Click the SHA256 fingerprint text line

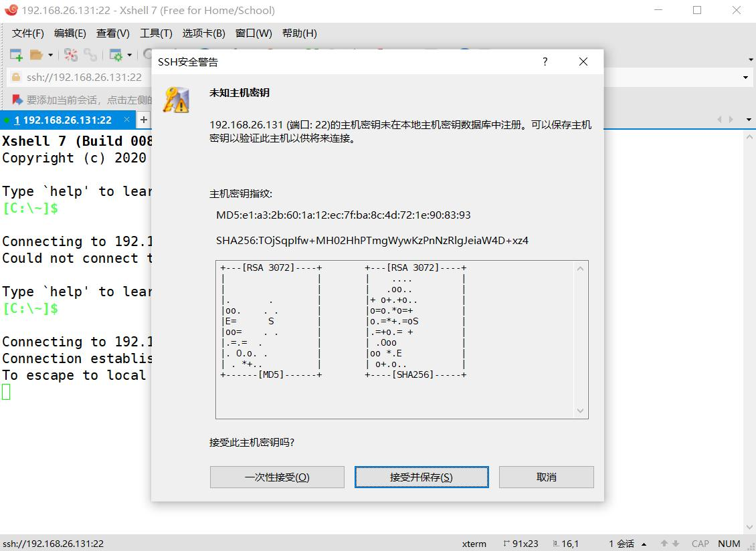tap(372, 241)
